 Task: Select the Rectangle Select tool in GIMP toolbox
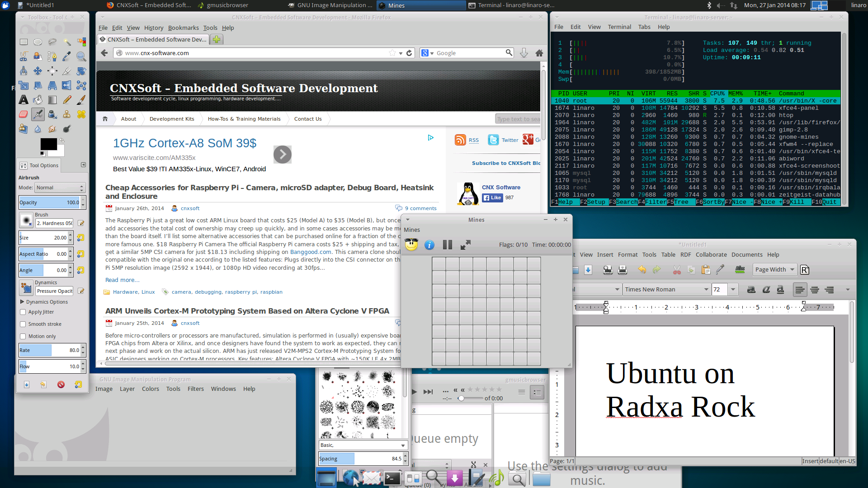(24, 42)
